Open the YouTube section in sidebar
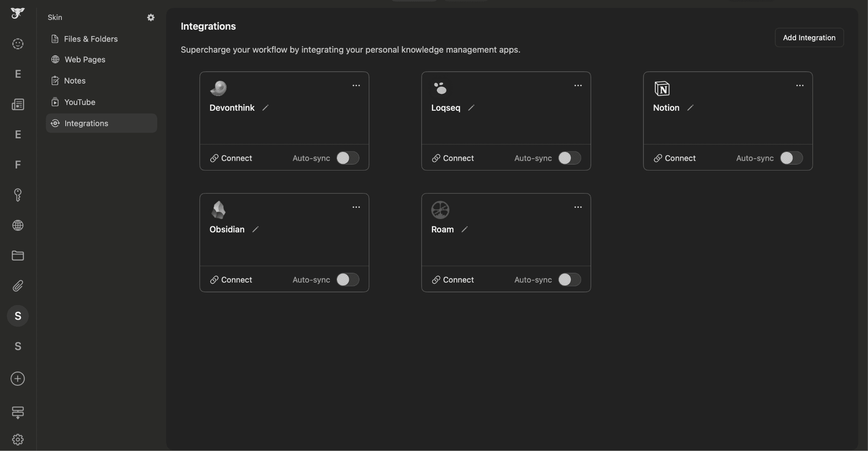 [x=80, y=102]
